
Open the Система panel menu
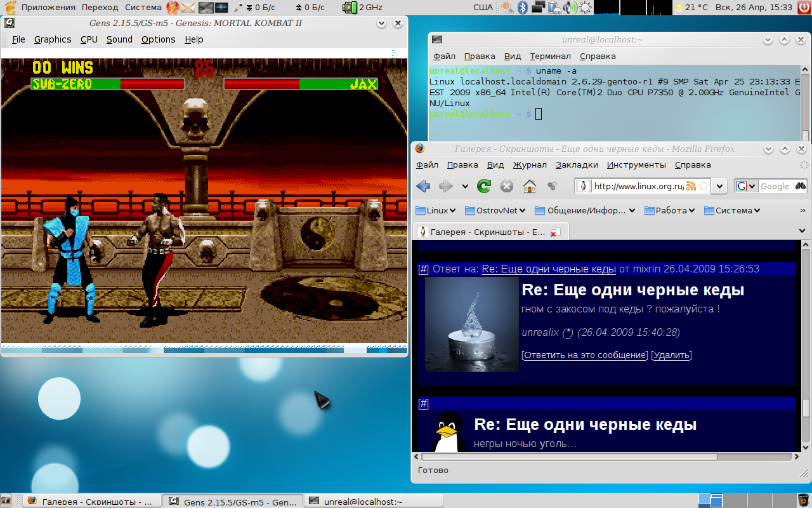pos(143,8)
